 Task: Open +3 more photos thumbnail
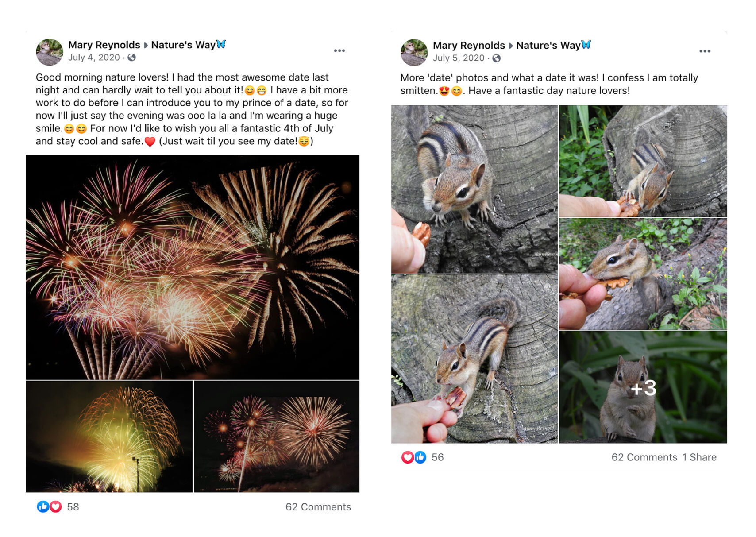pos(643,387)
